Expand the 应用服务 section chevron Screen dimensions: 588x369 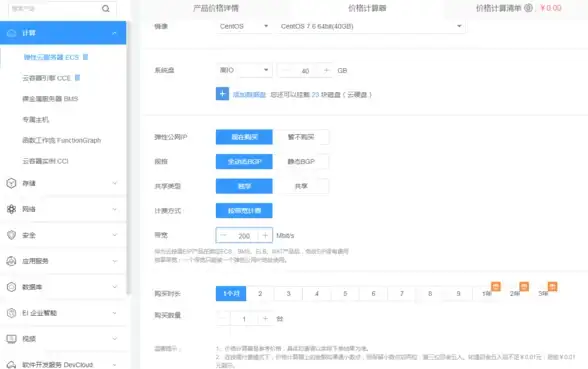point(115,261)
